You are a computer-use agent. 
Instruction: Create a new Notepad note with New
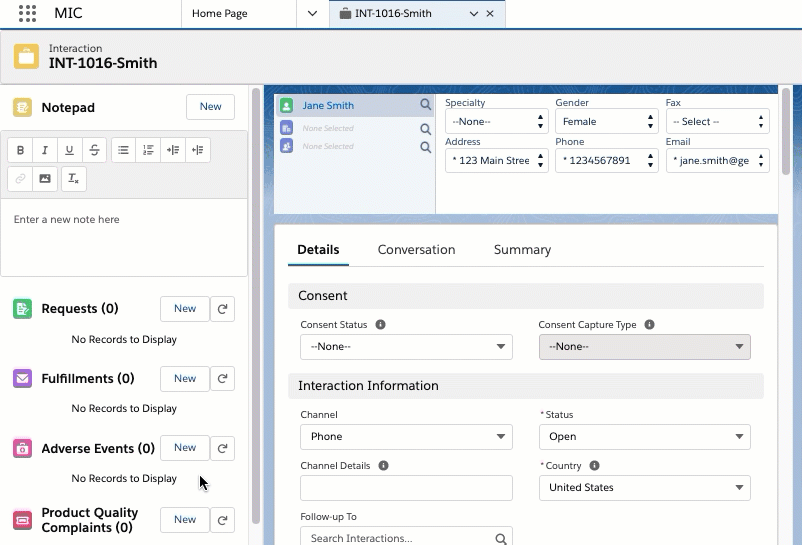click(x=210, y=107)
